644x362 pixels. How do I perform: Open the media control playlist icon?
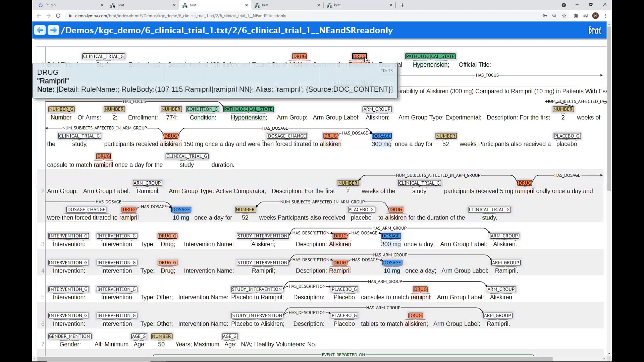point(586,16)
